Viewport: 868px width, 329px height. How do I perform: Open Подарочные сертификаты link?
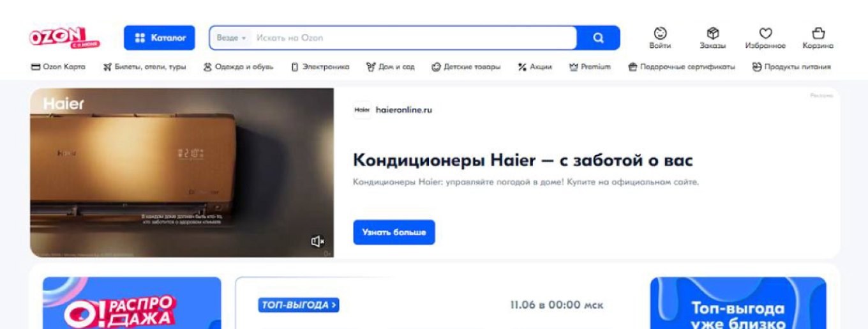682,66
